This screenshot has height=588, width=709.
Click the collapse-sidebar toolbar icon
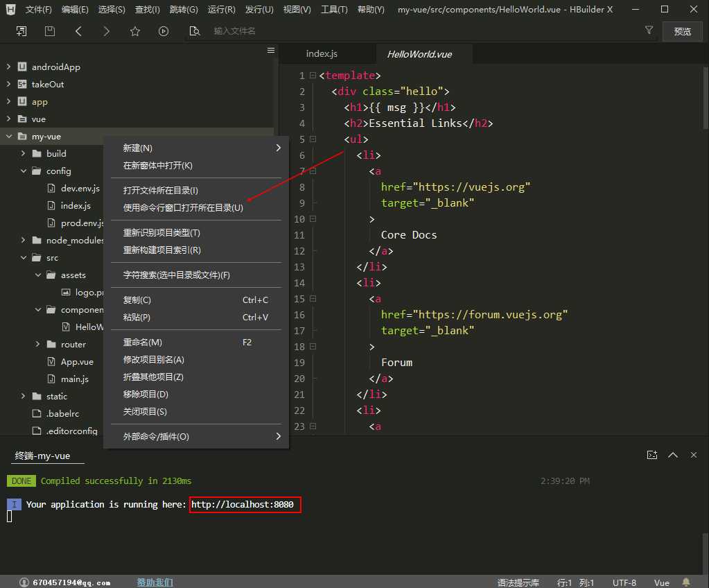[x=21, y=31]
